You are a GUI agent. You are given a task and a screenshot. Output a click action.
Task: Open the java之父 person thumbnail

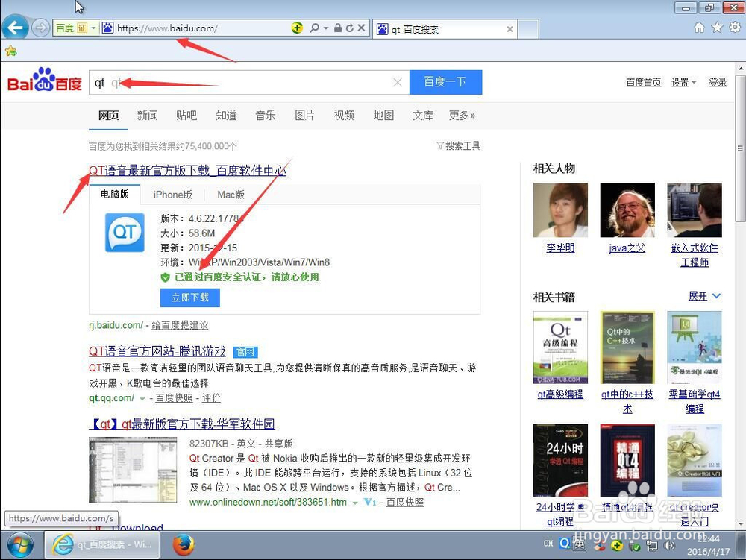[627, 210]
